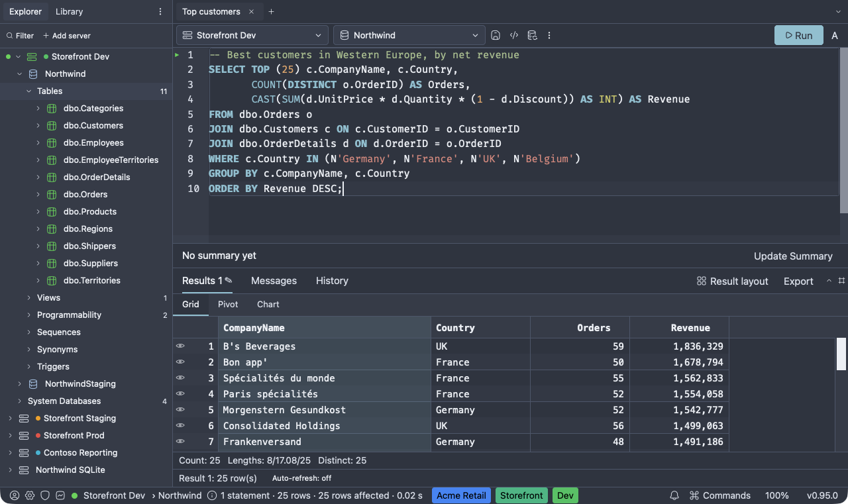Toggle the eye icon for Paris spécialités row

tap(180, 393)
